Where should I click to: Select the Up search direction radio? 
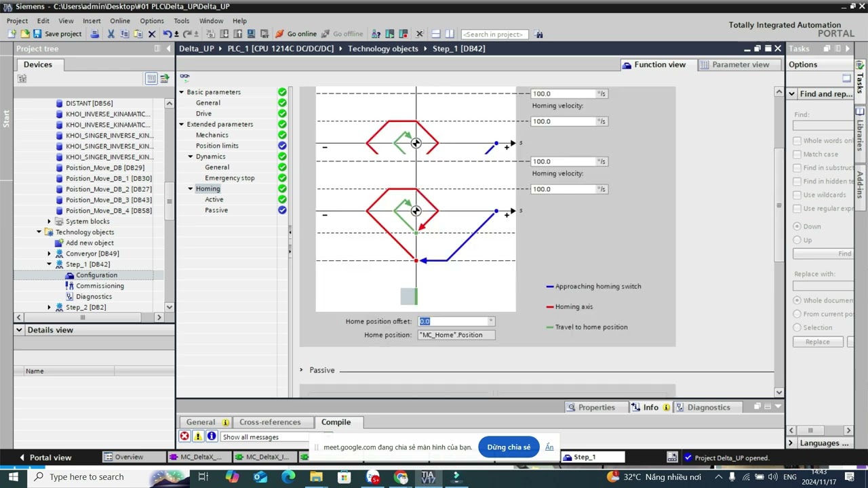click(797, 240)
